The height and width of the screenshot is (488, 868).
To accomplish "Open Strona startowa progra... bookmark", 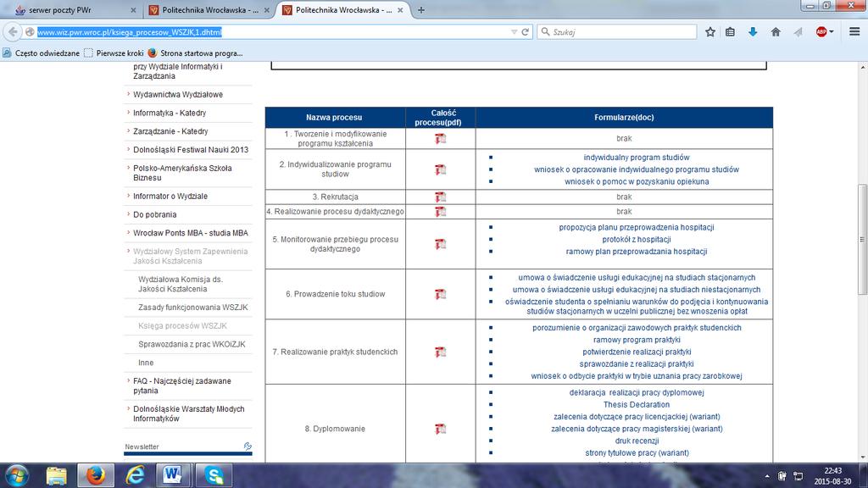I will (x=196, y=53).
